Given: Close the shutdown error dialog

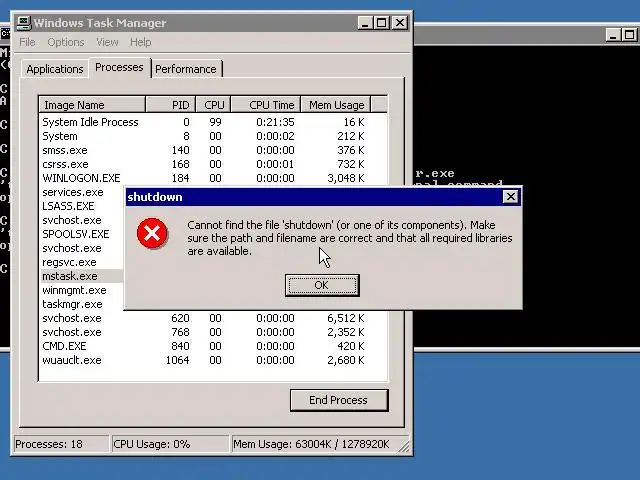Looking at the screenshot, I should tap(511, 197).
